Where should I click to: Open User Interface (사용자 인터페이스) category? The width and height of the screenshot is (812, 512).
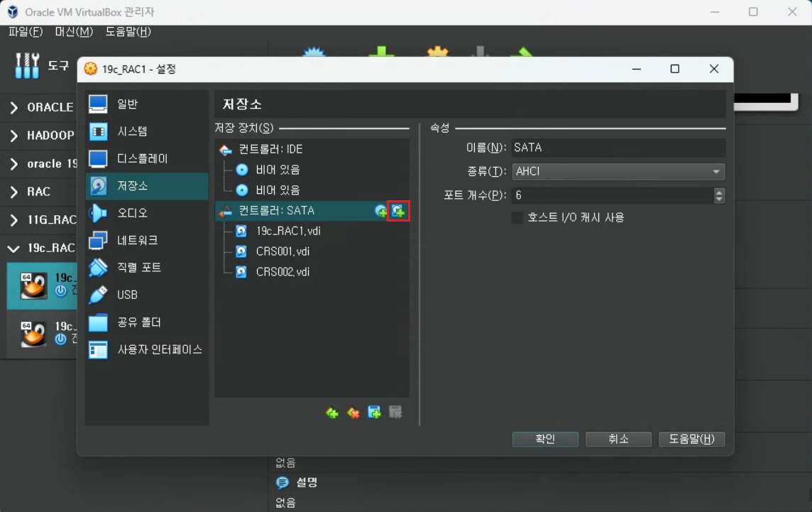[147, 350]
